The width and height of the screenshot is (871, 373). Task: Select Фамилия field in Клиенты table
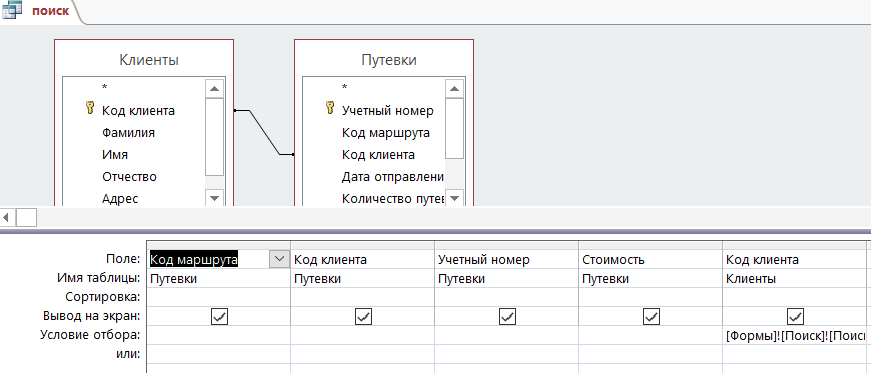click(x=128, y=132)
